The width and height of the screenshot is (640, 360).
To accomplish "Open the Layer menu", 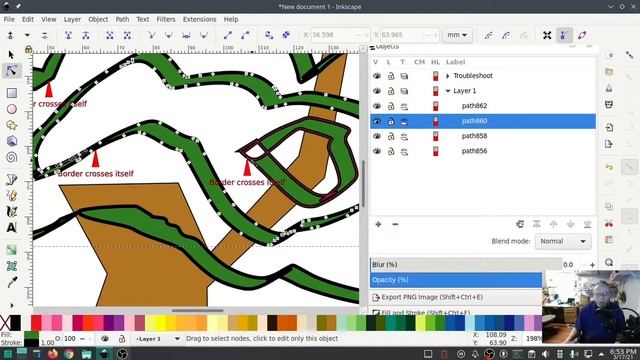I will pyautogui.click(x=72, y=19).
